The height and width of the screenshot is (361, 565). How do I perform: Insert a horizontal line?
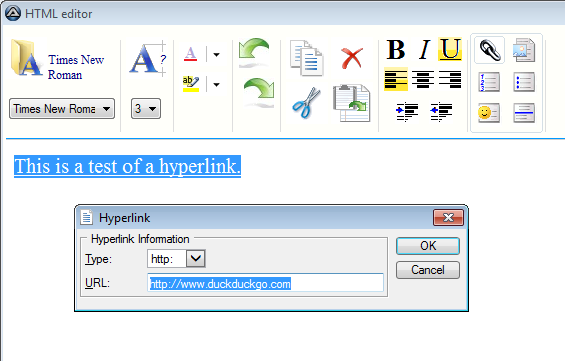point(524,113)
